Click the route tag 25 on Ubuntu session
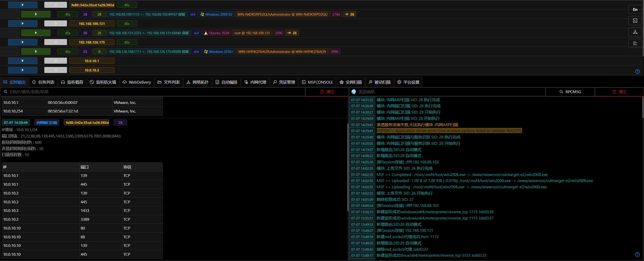644x261 pixels. [x=292, y=33]
